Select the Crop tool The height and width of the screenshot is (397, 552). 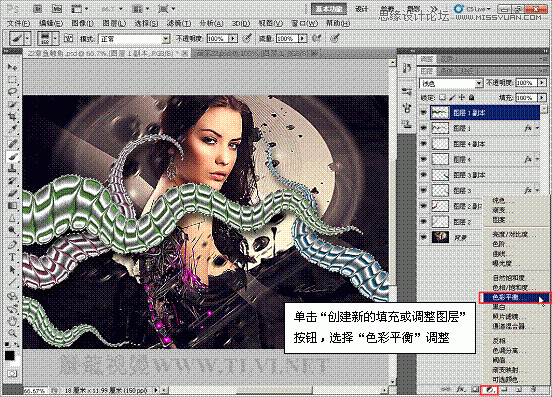pyautogui.click(x=12, y=117)
